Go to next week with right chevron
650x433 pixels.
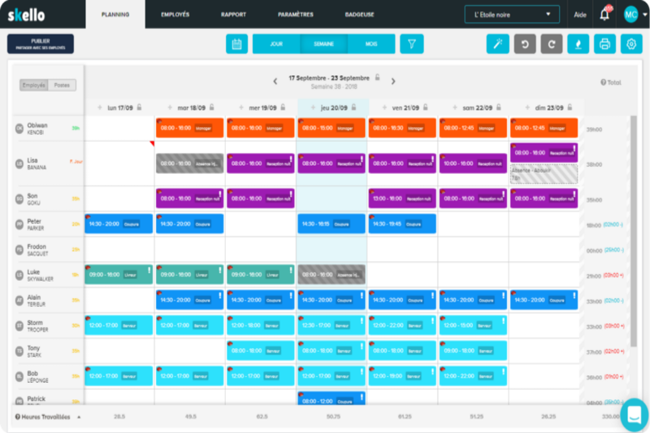[x=393, y=81]
